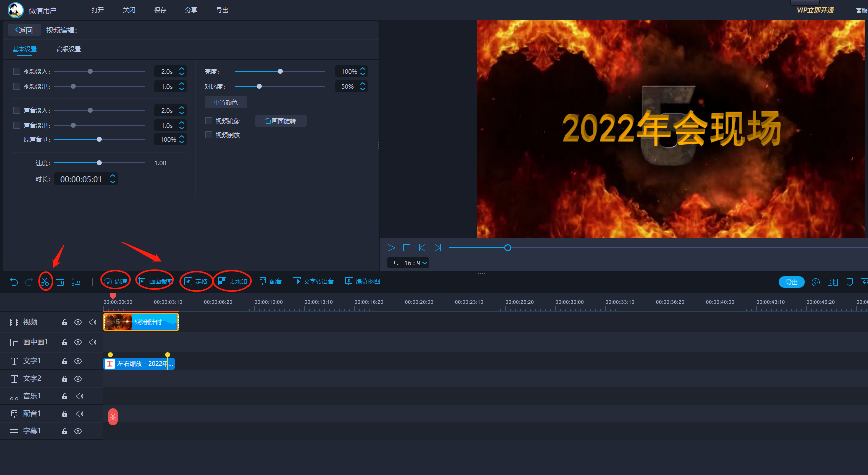Select the scissors split tool
This screenshot has height=475, width=868.
point(45,282)
